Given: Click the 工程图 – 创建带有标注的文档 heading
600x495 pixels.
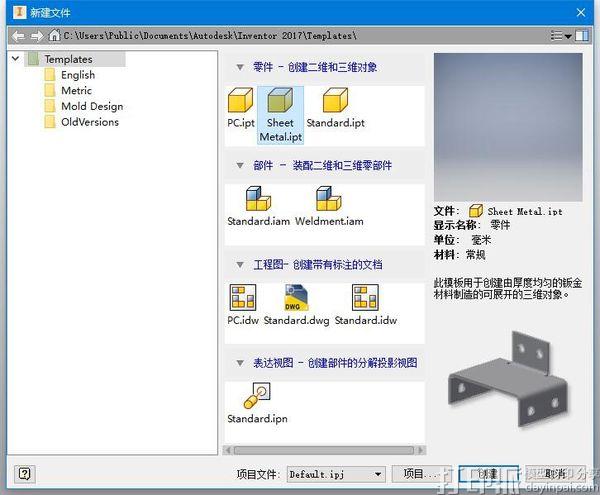Looking at the screenshot, I should (x=318, y=264).
